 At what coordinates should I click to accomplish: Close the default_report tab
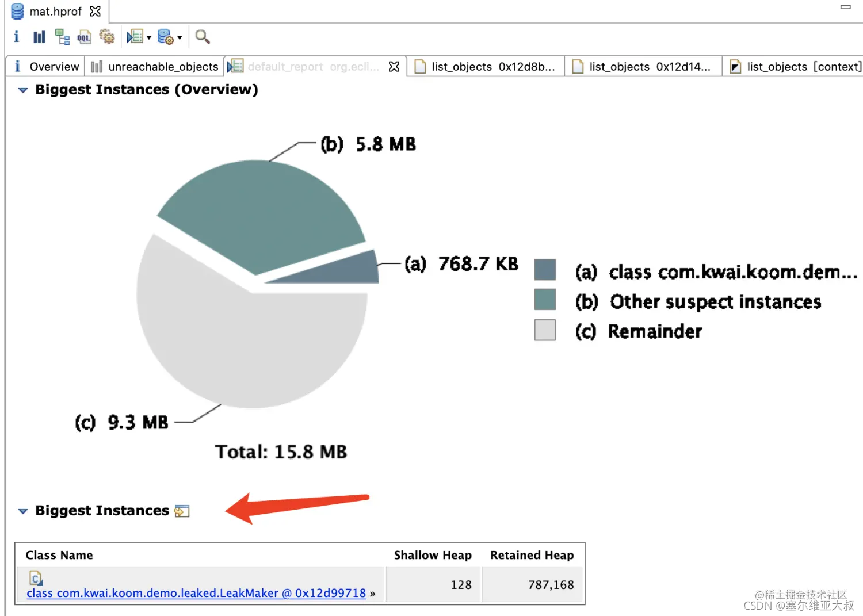pyautogui.click(x=394, y=67)
